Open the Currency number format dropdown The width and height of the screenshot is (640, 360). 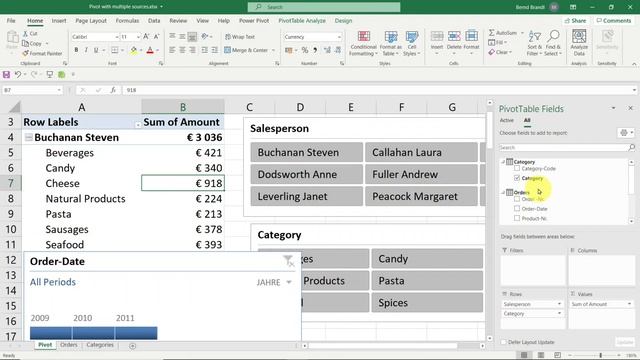[339, 37]
